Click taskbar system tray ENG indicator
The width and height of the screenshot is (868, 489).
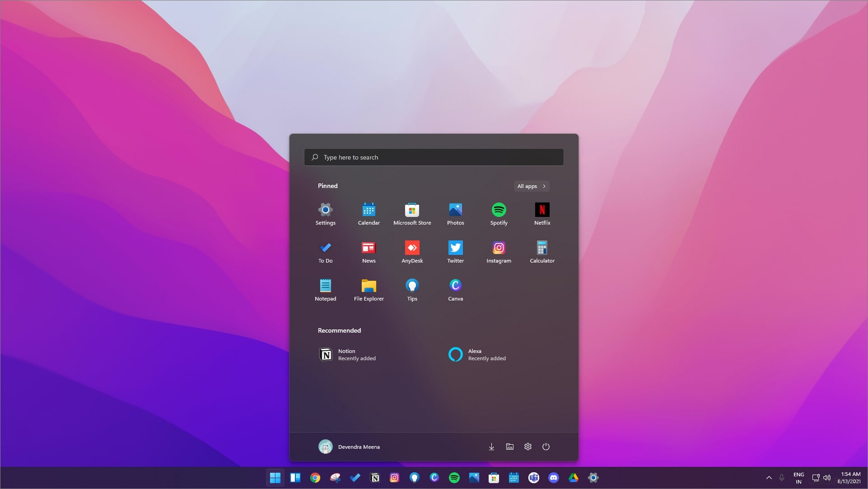click(x=798, y=477)
